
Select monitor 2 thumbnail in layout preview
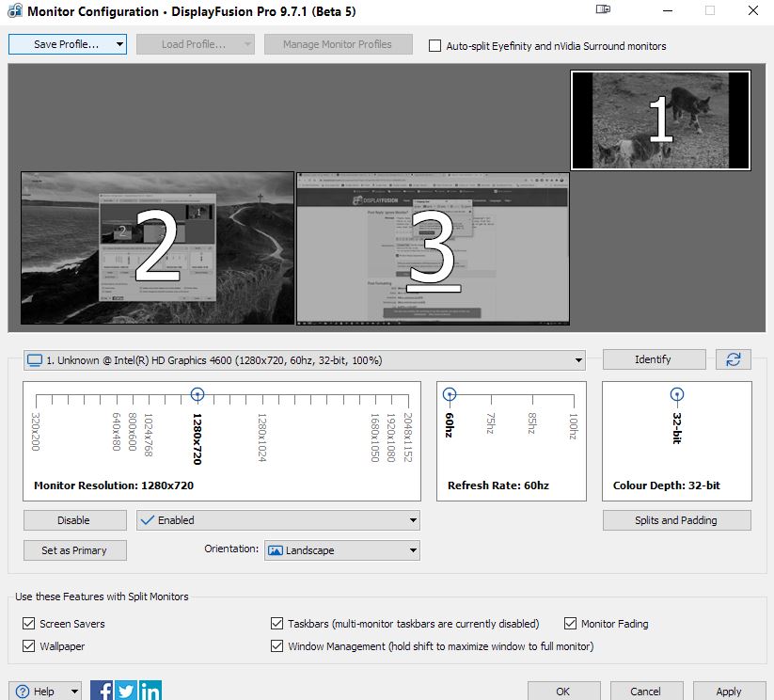click(x=157, y=247)
